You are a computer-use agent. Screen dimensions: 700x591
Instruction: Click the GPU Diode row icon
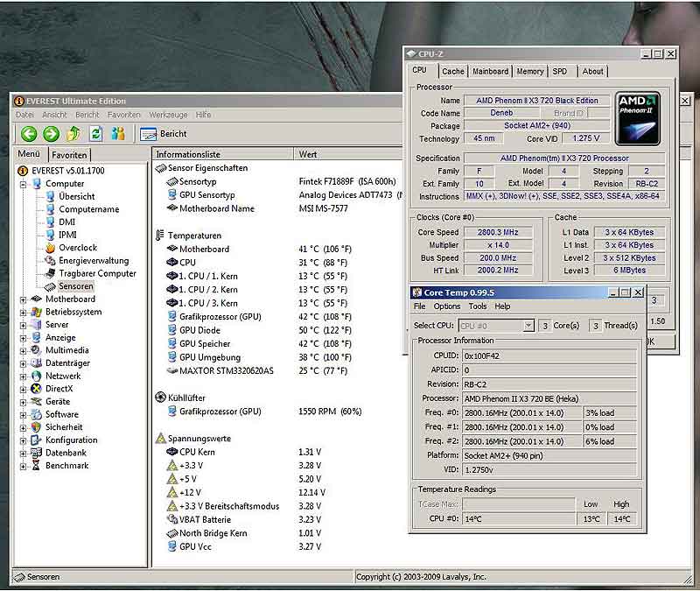tap(171, 330)
